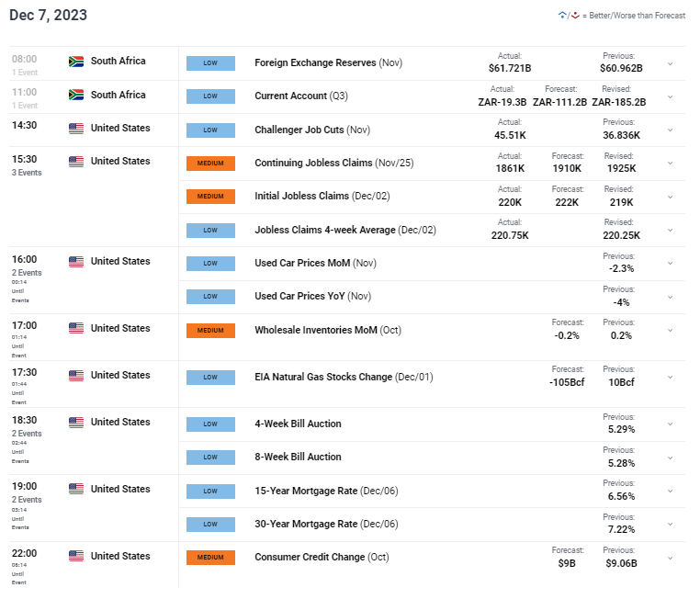700x599 pixels.
Task: Expand the Used Car Prices MoM chevron
Action: click(x=670, y=263)
